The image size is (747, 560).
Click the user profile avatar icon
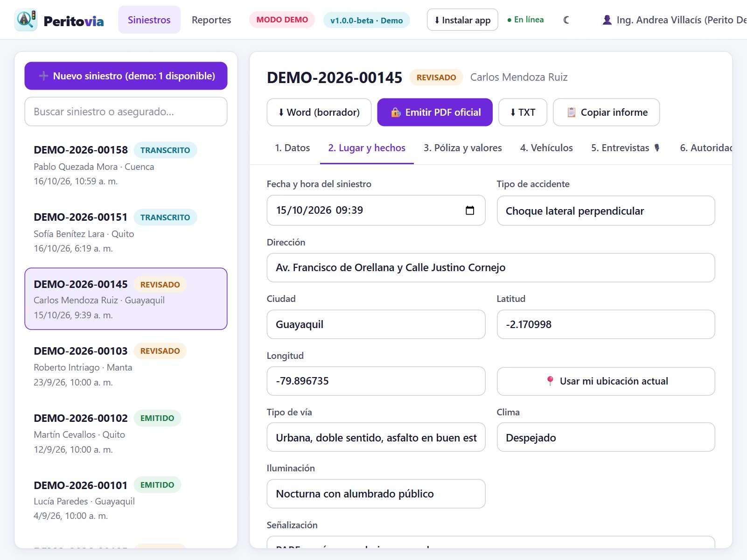pyautogui.click(x=607, y=20)
